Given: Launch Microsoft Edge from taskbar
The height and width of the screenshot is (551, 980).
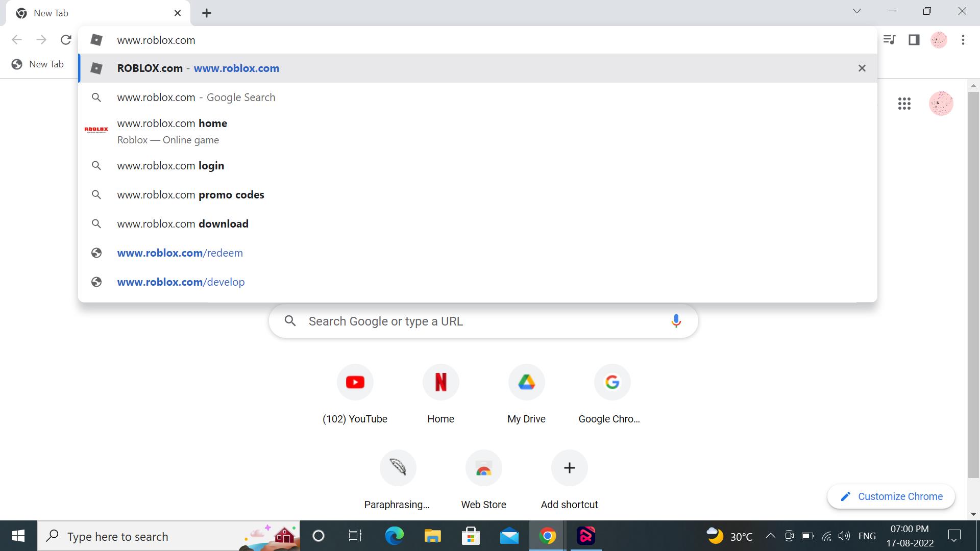Looking at the screenshot, I should 394,536.
